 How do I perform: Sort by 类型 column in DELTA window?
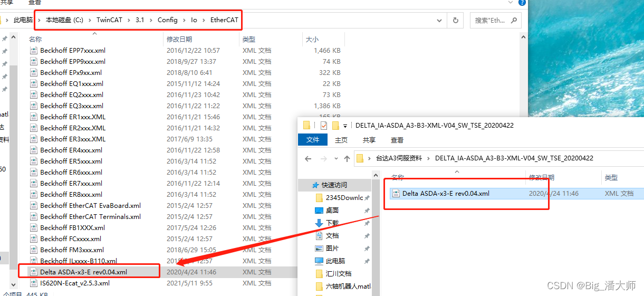pyautogui.click(x=611, y=178)
